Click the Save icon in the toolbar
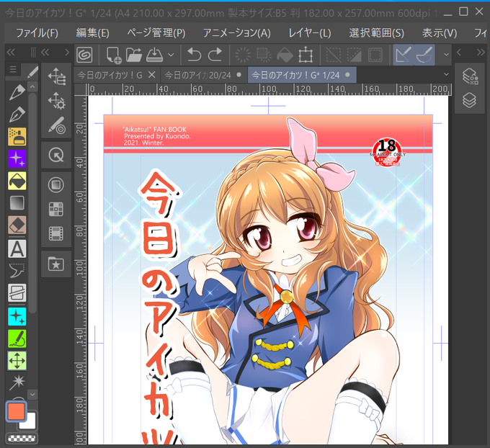 [155, 55]
